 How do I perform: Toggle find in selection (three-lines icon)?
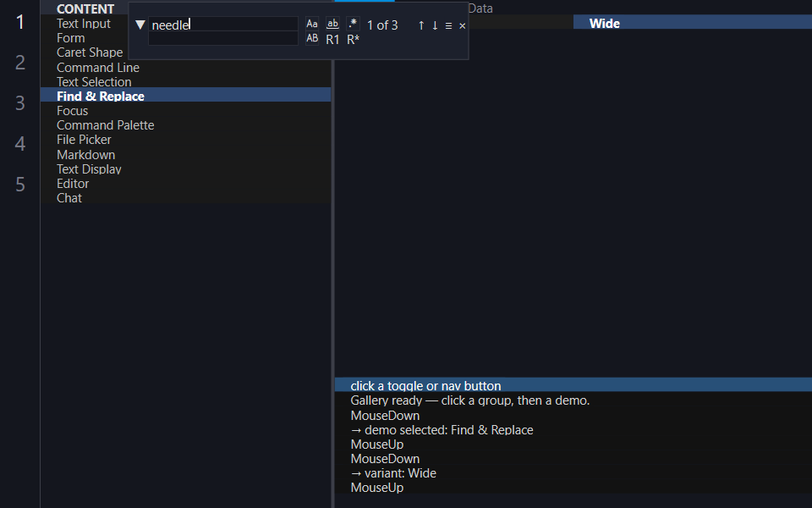[448, 25]
